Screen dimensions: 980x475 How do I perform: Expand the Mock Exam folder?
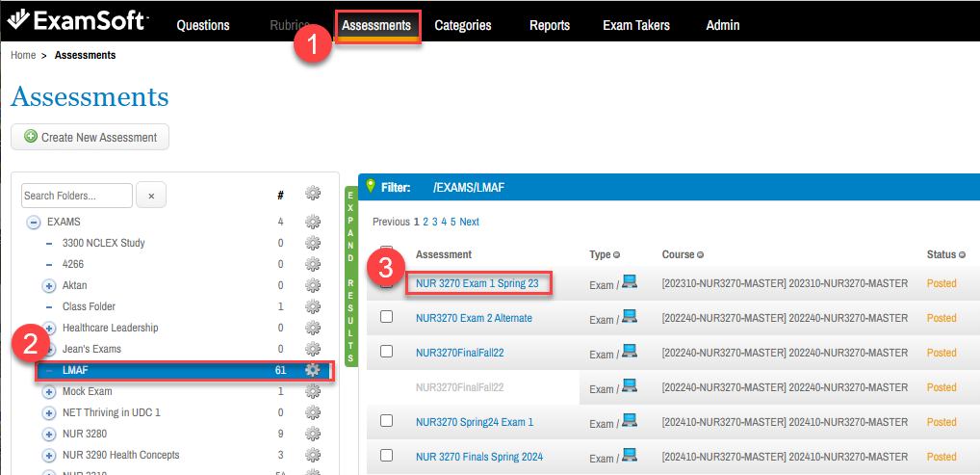click(x=49, y=392)
